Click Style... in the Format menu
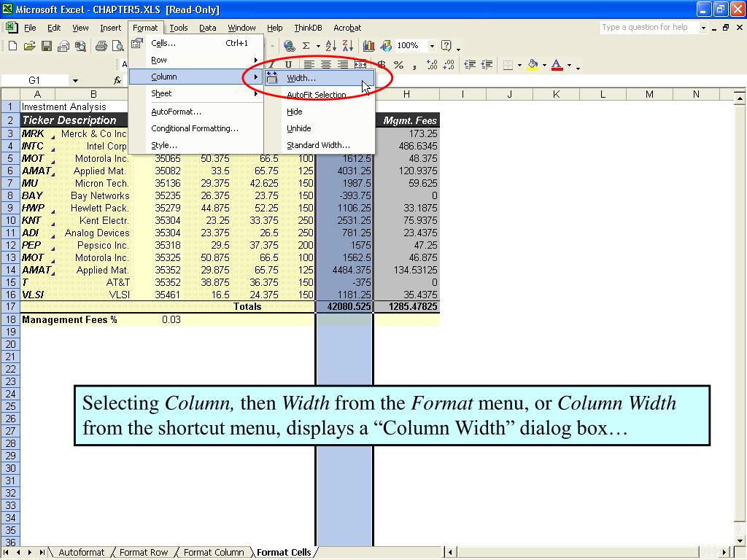 pos(196,145)
